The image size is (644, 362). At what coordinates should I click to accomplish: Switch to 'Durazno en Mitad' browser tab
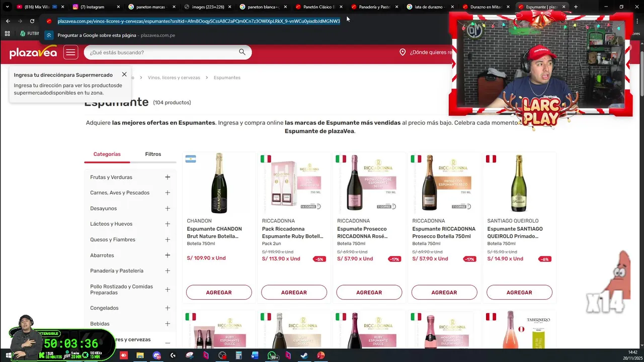click(485, 7)
